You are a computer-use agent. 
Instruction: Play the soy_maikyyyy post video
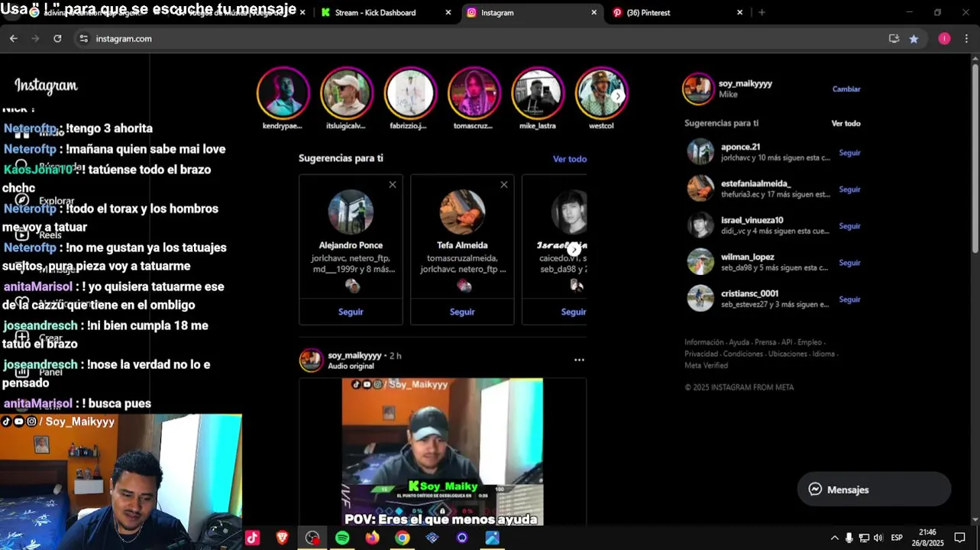tap(442, 451)
